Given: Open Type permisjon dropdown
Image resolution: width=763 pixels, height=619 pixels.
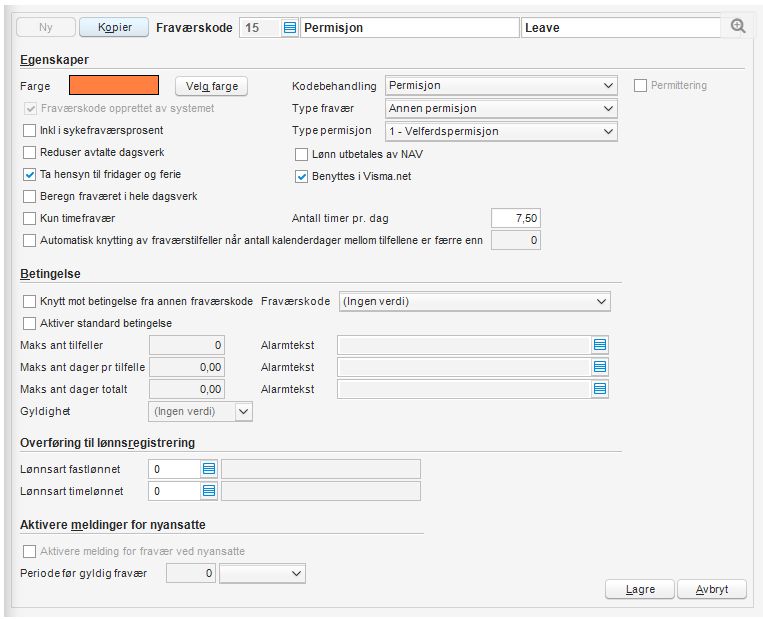Looking at the screenshot, I should [x=501, y=131].
